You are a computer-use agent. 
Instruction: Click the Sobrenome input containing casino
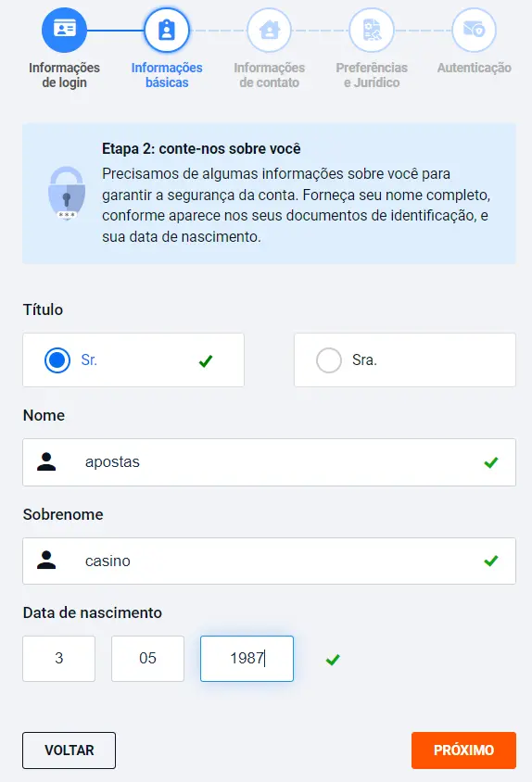[x=269, y=561]
